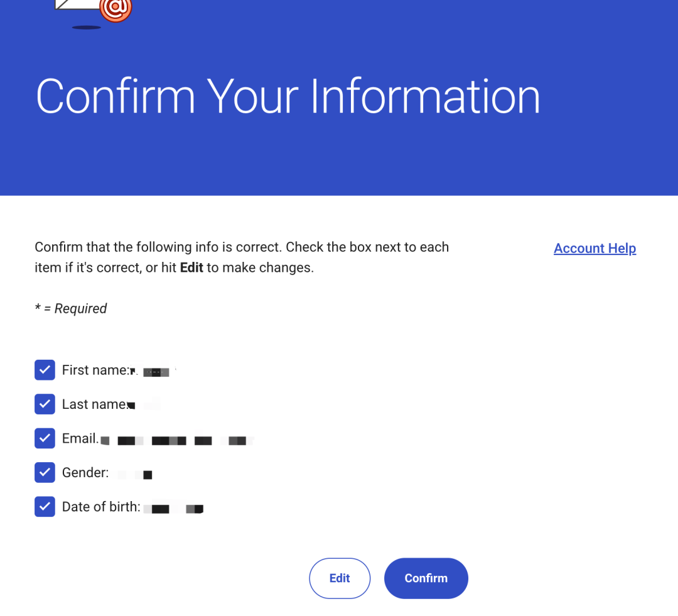678x616 pixels.
Task: Click the 'Confirm Your Information' heading
Action: point(288,97)
